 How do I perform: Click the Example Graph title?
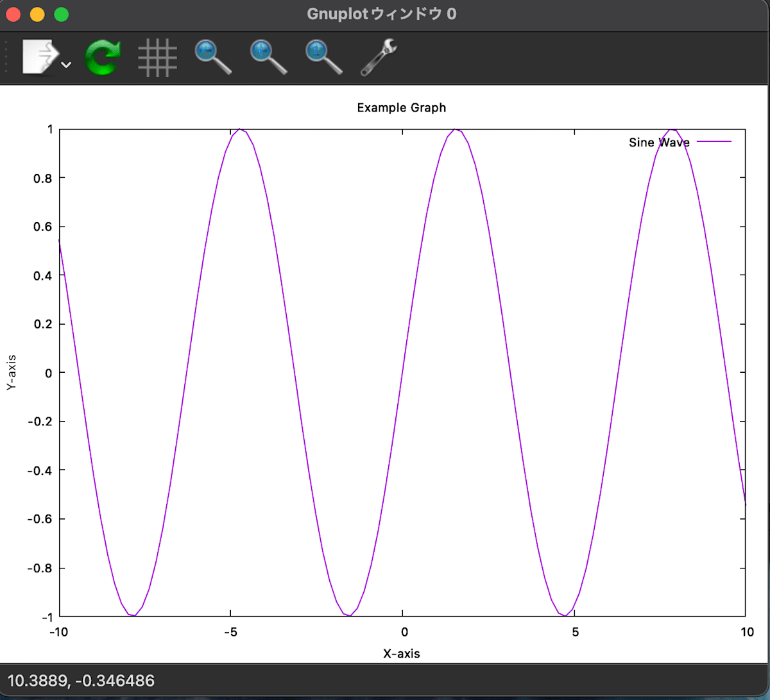(x=401, y=108)
